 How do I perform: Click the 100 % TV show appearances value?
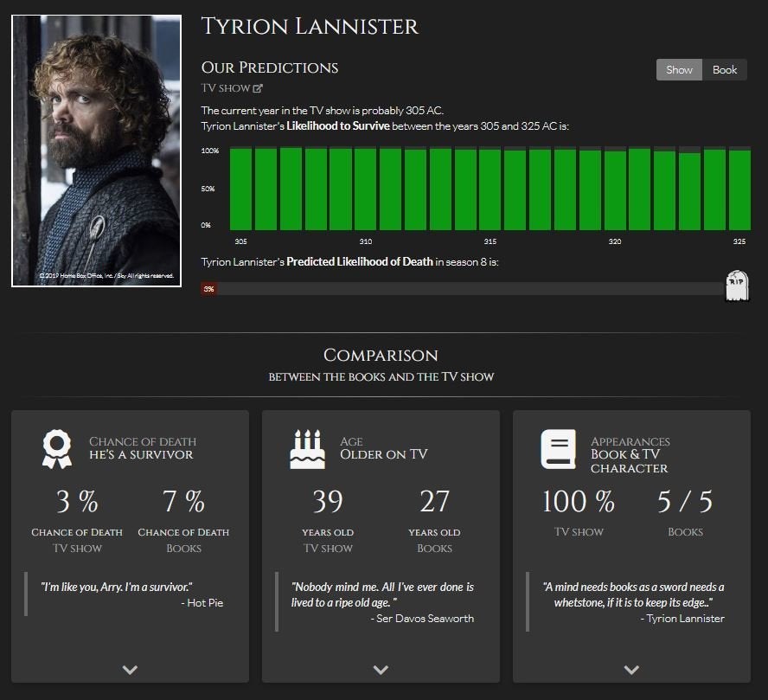(579, 501)
